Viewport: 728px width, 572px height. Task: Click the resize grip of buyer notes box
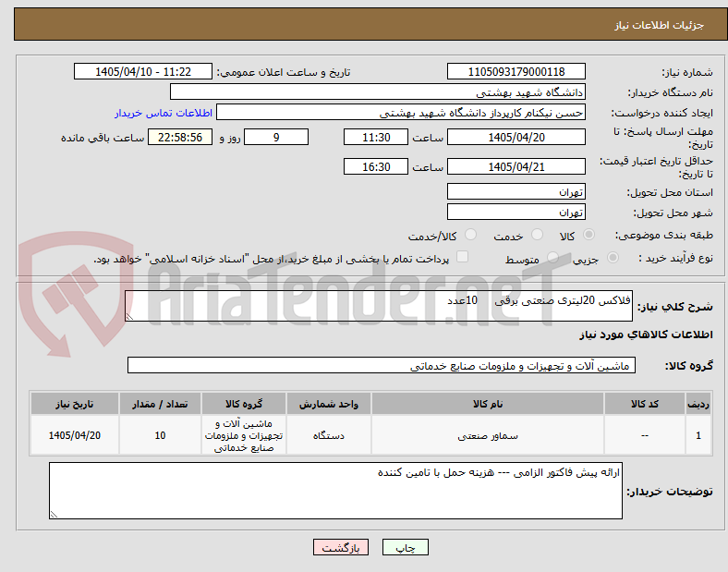click(x=54, y=515)
